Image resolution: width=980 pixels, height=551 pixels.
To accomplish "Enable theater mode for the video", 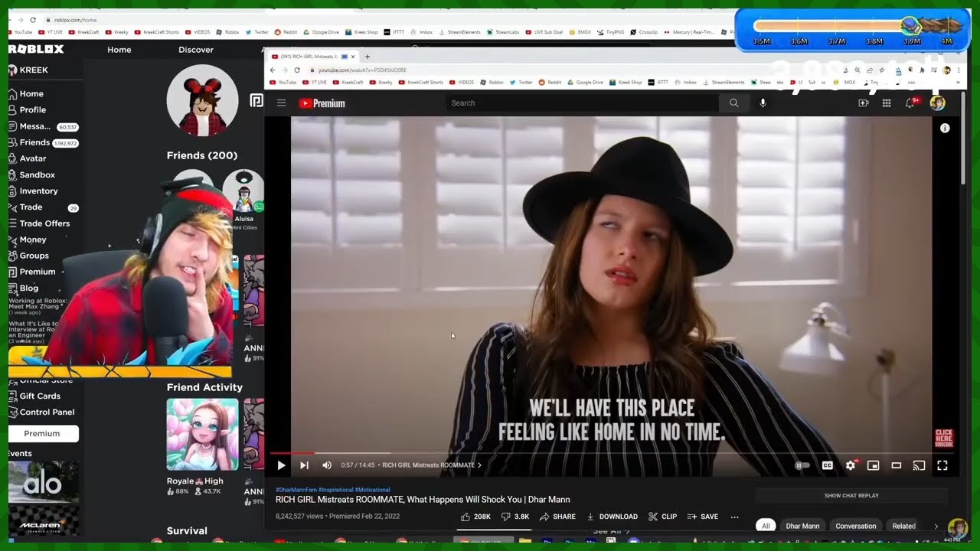I will [x=897, y=465].
